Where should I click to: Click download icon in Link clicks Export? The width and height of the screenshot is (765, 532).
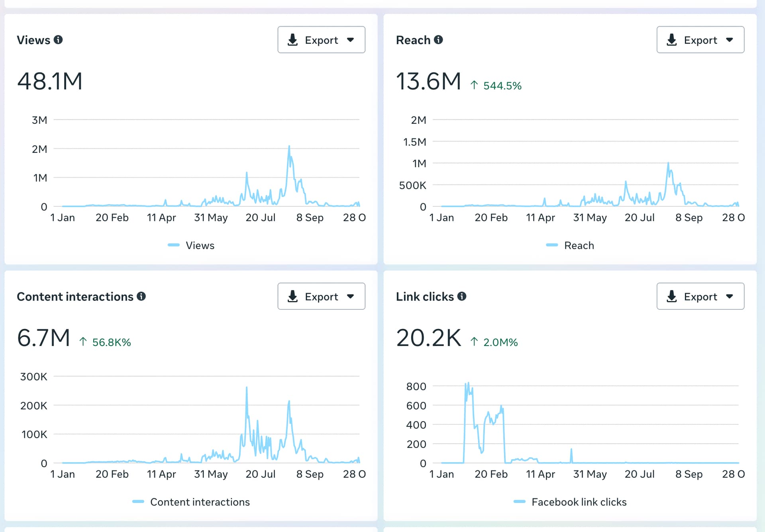click(x=671, y=296)
